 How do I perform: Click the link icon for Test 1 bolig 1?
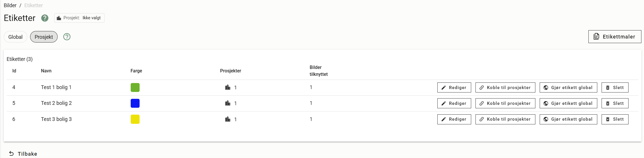point(482,88)
